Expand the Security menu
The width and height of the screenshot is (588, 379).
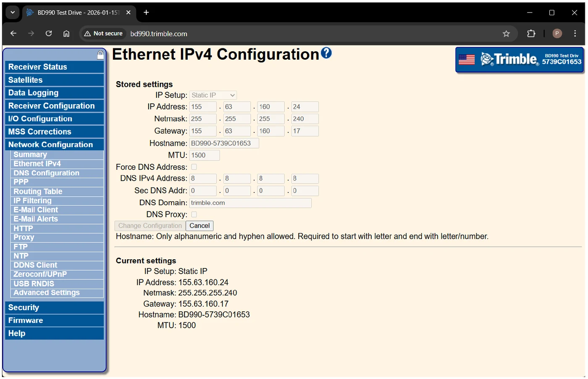pyautogui.click(x=55, y=308)
